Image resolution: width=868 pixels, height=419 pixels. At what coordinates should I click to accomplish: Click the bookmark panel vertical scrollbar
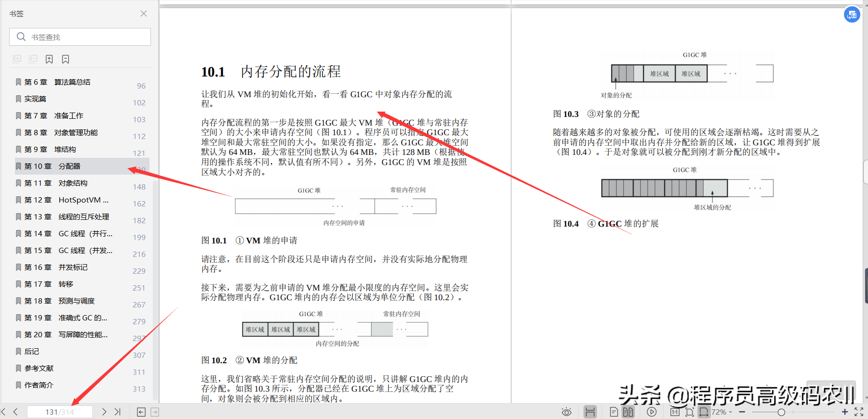click(155, 290)
